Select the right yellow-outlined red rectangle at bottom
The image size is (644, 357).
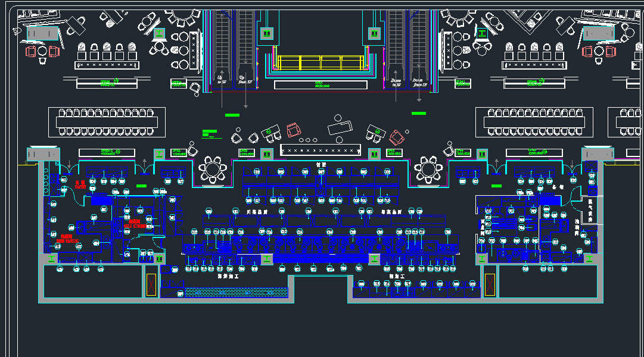(x=490, y=284)
